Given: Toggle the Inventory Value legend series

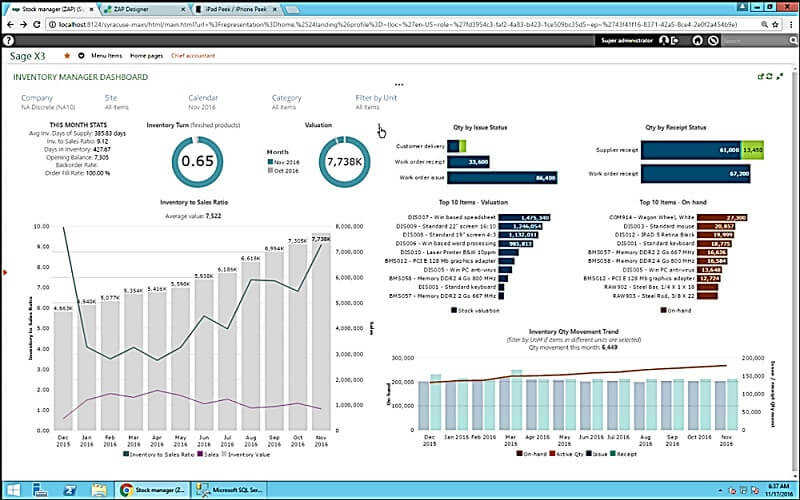Looking at the screenshot, I should click(246, 453).
